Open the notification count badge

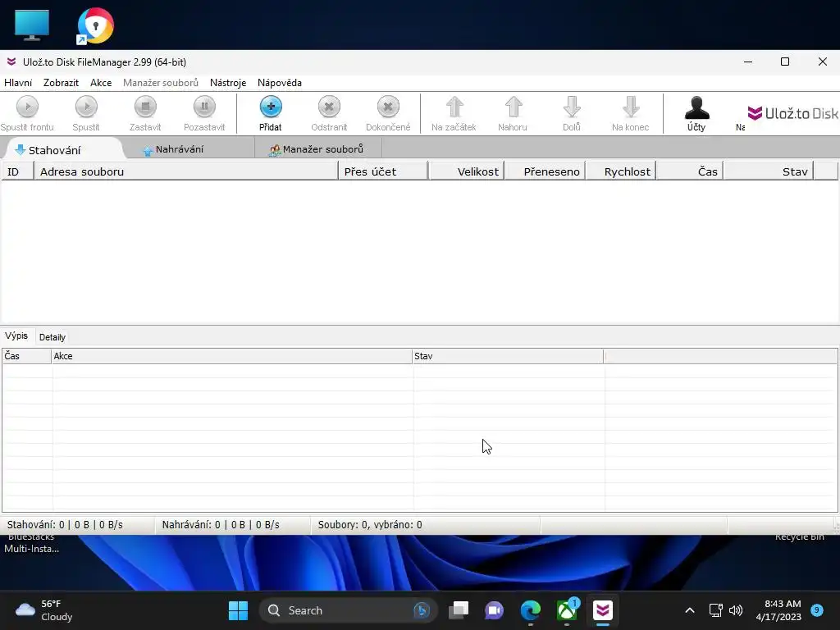(x=817, y=609)
